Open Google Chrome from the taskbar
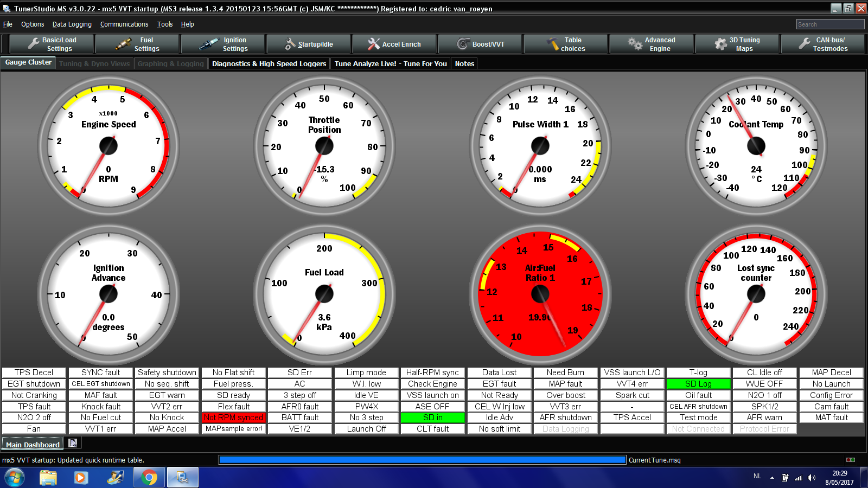 149,478
